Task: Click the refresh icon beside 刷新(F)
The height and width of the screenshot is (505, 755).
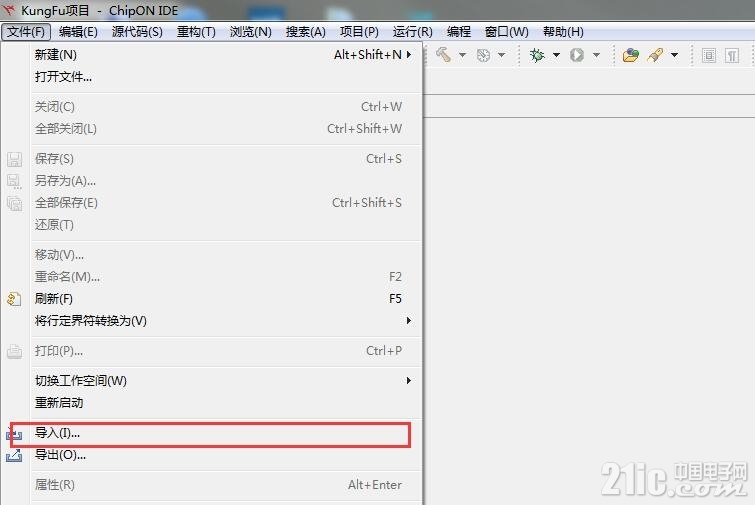Action: [14, 299]
